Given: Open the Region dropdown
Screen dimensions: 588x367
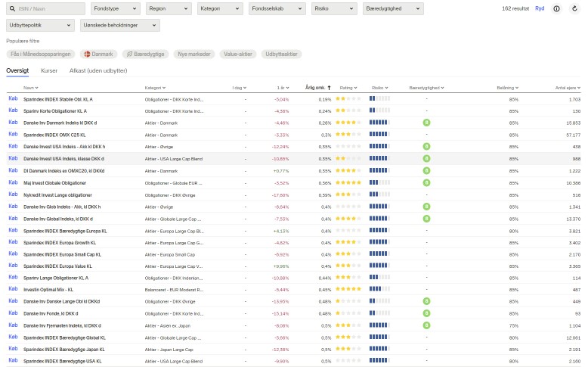Looking at the screenshot, I should coord(169,8).
